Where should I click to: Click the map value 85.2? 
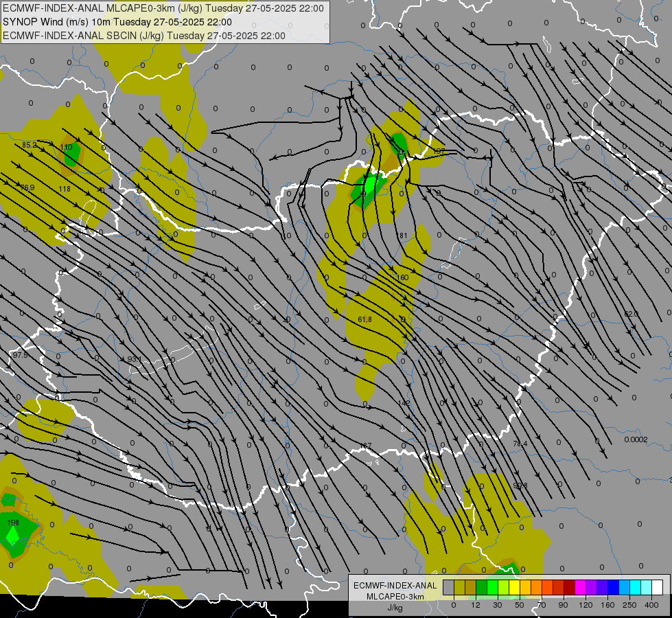tap(29, 146)
